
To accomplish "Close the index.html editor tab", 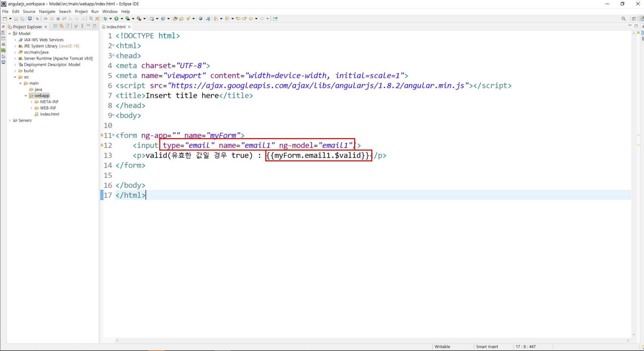I will tap(129, 27).
